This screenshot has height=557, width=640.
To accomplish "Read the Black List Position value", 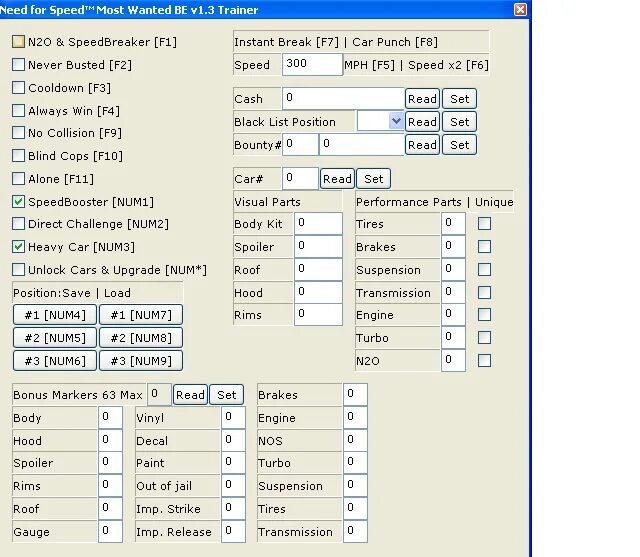I will [x=422, y=122].
